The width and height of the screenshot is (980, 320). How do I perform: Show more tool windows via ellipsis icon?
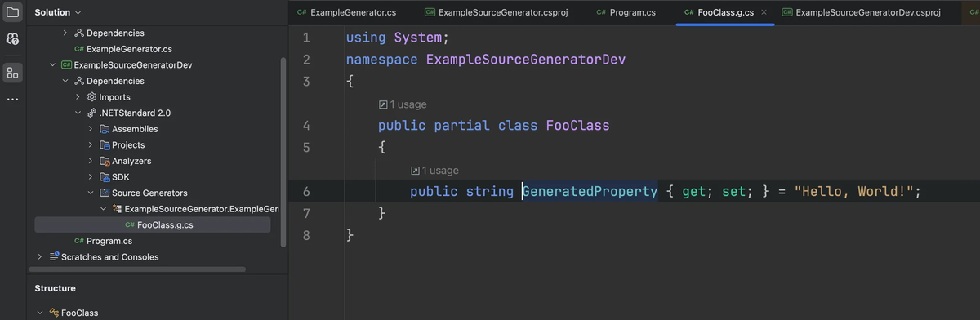click(x=12, y=100)
